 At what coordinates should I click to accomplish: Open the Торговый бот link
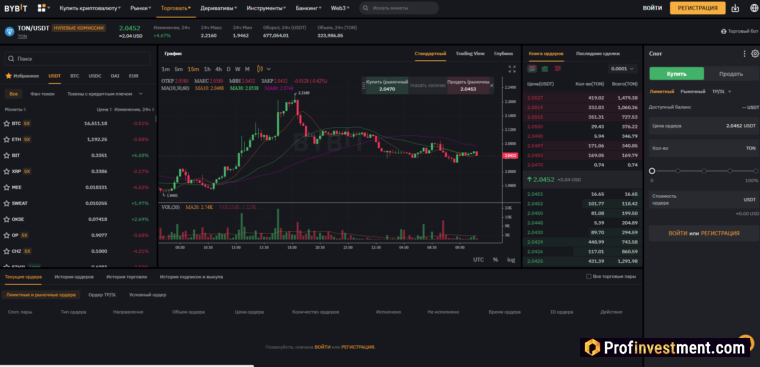(x=739, y=32)
